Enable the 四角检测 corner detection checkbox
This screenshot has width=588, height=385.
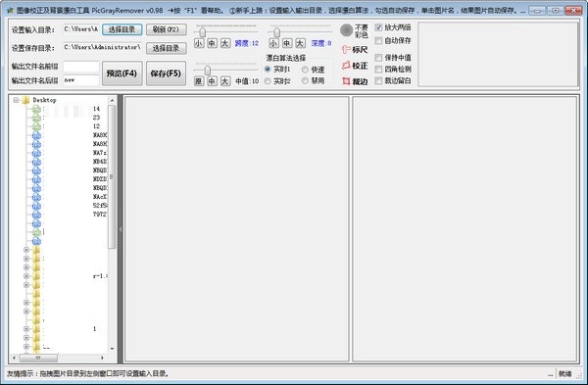[x=378, y=70]
